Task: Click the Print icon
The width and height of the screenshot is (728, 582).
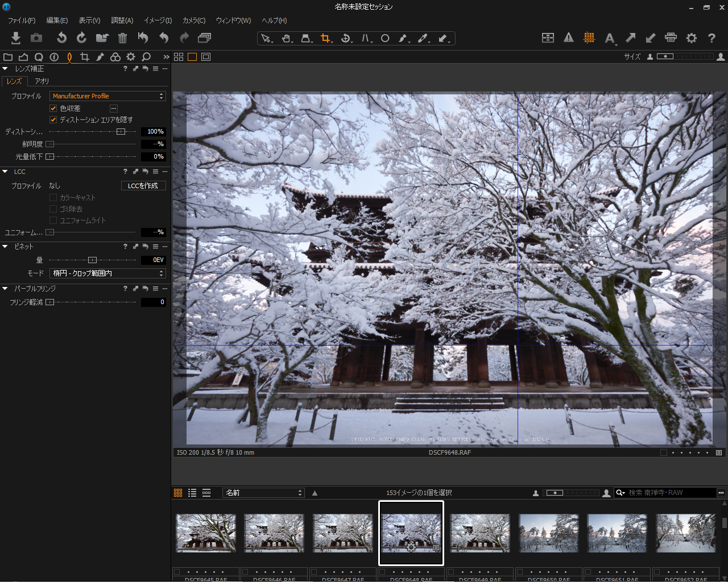Action: coord(671,38)
